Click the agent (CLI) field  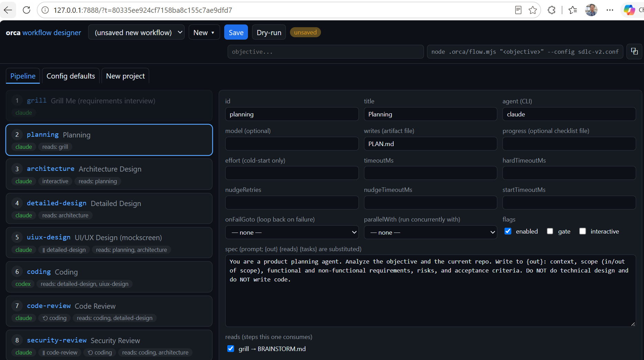click(x=569, y=114)
